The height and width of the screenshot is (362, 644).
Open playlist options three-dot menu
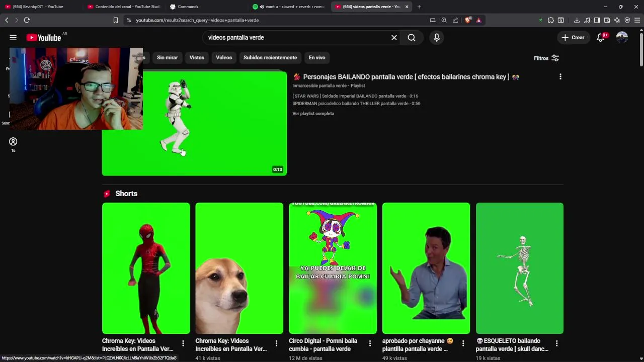(x=560, y=77)
